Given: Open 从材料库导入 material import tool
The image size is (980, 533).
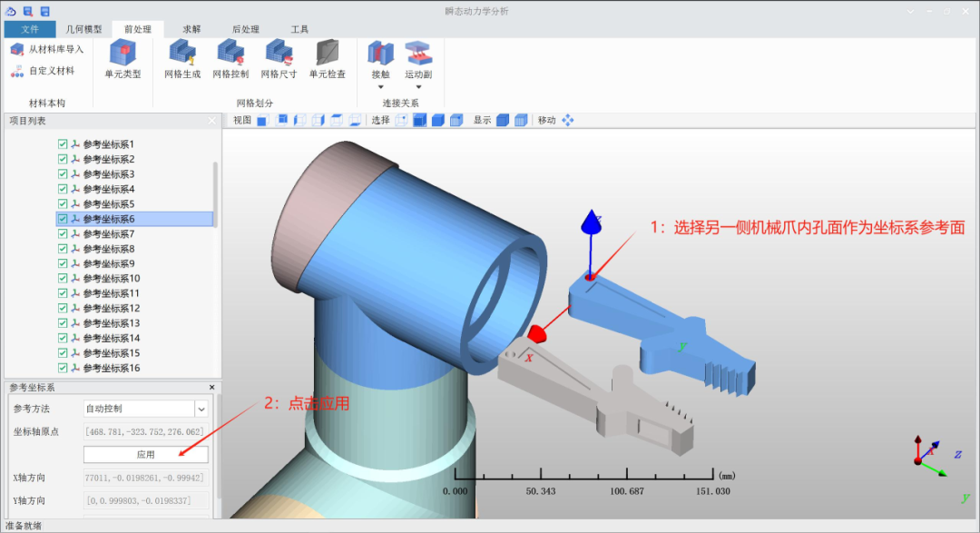Looking at the screenshot, I should tap(47, 49).
